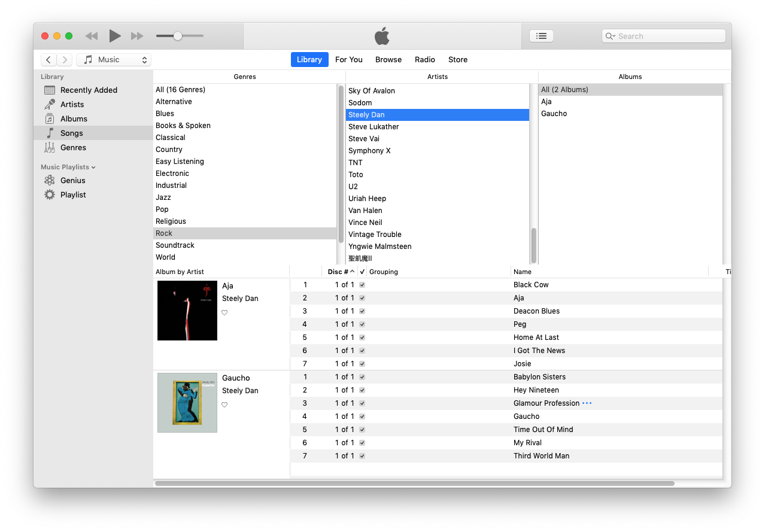The height and width of the screenshot is (532, 765).
Task: Click the Genres column scrollbar
Action: pyautogui.click(x=341, y=163)
